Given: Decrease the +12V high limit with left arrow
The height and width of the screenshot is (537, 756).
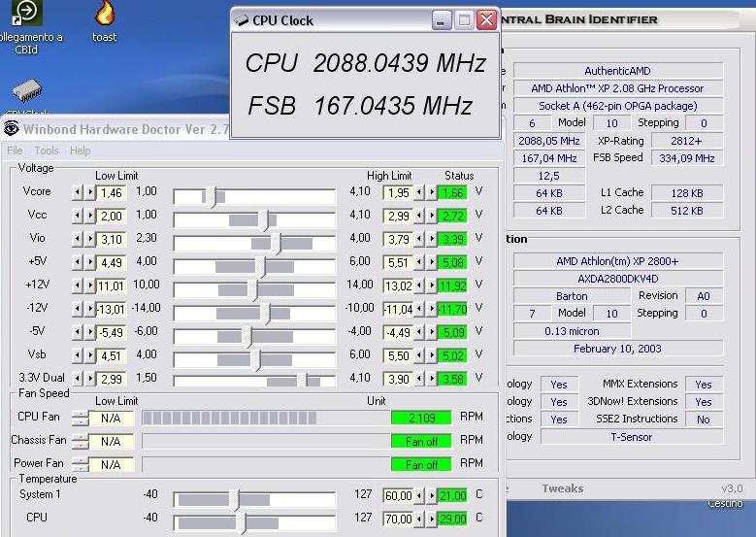Looking at the screenshot, I should (x=419, y=285).
